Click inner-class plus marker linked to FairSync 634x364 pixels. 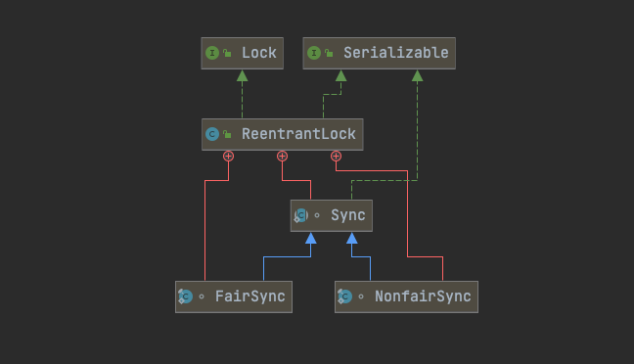tap(228, 157)
